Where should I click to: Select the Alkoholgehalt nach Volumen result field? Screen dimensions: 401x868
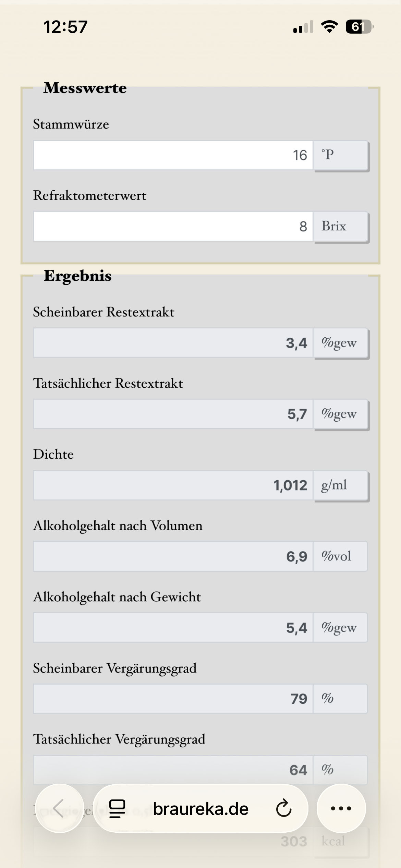(173, 556)
